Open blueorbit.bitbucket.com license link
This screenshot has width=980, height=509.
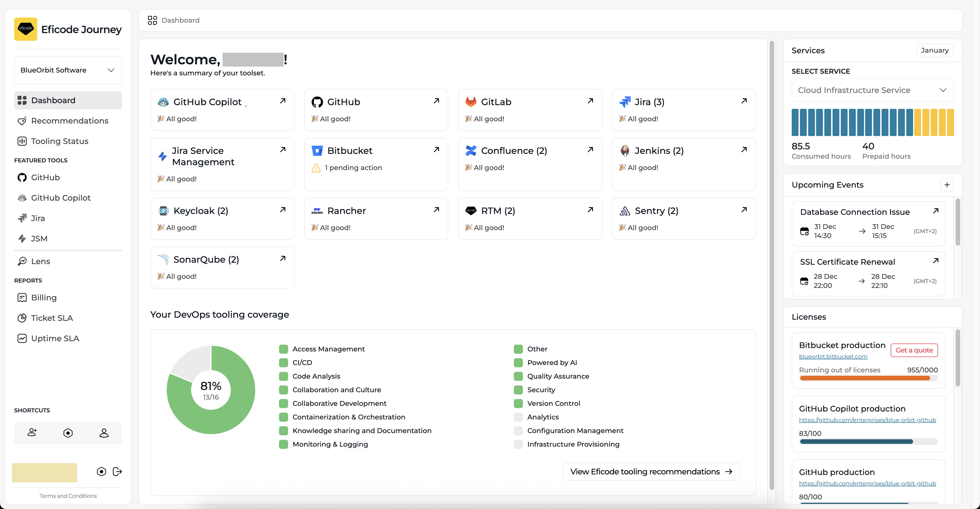[x=833, y=356]
